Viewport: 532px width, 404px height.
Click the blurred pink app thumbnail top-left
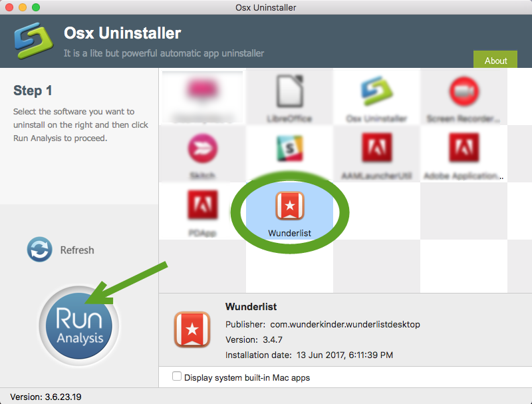coord(203,97)
